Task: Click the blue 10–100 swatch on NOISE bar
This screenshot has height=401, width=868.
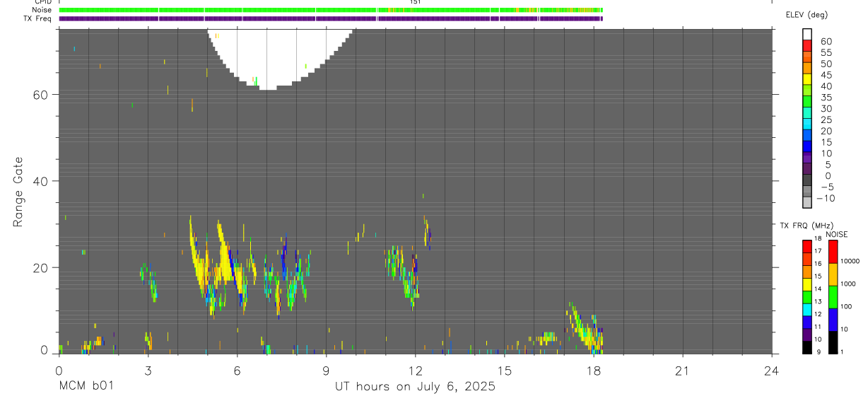Action: coord(833,320)
